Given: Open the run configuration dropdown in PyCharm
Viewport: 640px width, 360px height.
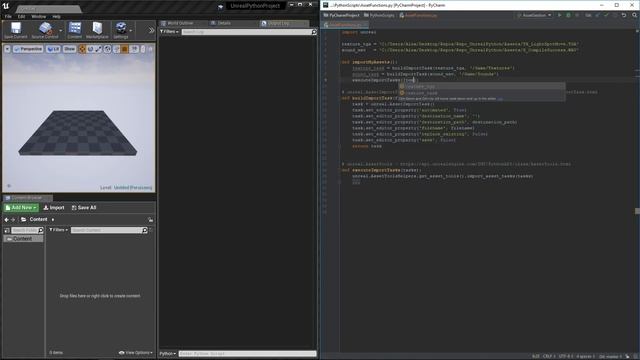Looking at the screenshot, I should 534,15.
